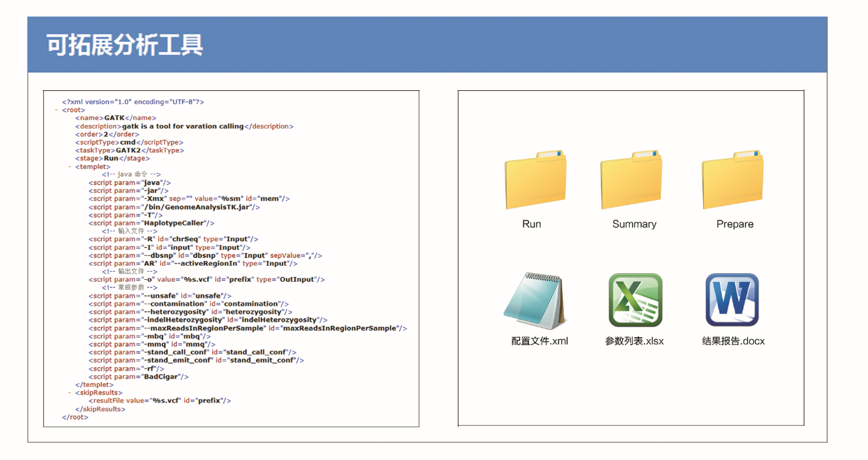This screenshot has width=868, height=460.
Task: Collapse the templet XML node
Action: pyautogui.click(x=69, y=167)
